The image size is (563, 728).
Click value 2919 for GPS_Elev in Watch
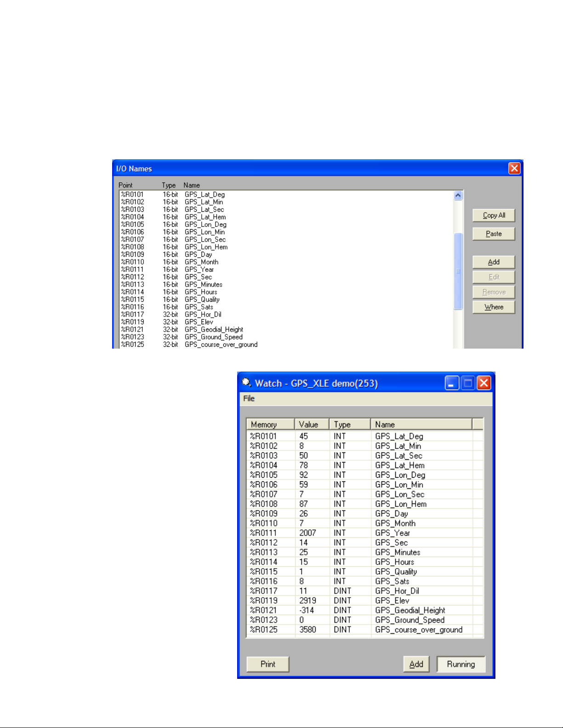pyautogui.click(x=308, y=600)
